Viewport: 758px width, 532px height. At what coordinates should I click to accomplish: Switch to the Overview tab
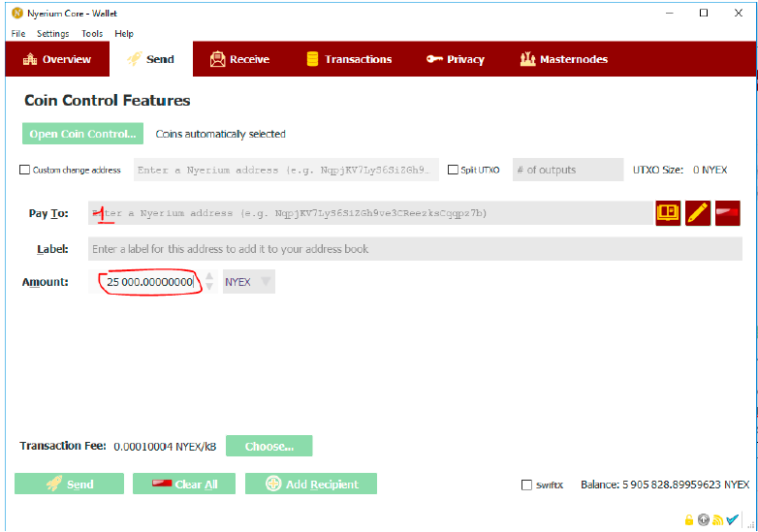point(57,59)
